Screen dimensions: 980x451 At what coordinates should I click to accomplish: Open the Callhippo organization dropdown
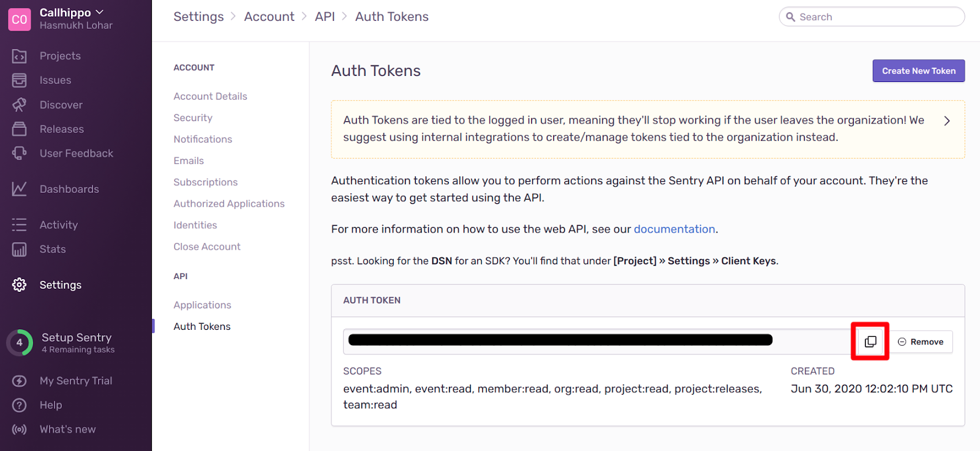72,12
